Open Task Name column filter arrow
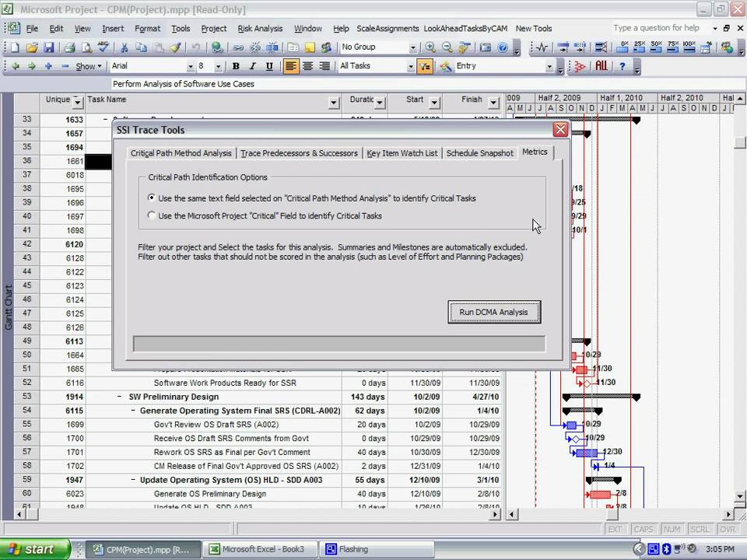Viewport: 747px width, 560px height. tap(334, 102)
